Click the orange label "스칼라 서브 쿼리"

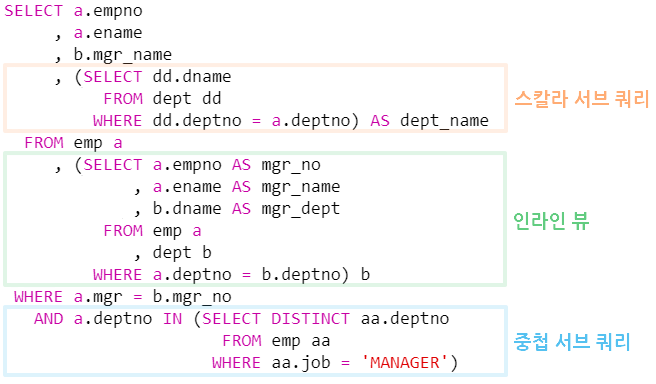pos(582,99)
